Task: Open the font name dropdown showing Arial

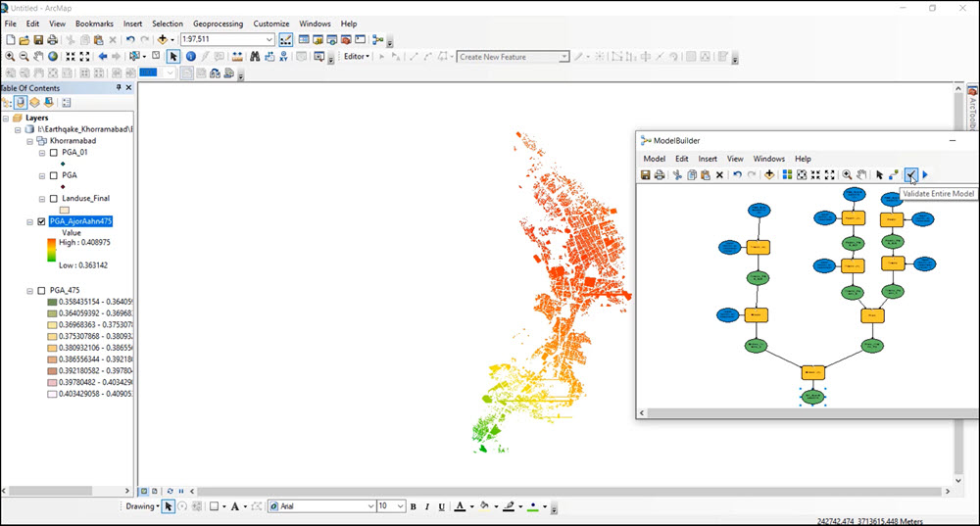Action: pos(370,506)
